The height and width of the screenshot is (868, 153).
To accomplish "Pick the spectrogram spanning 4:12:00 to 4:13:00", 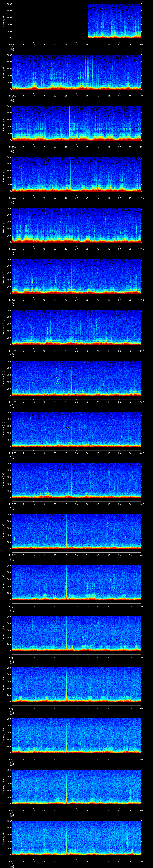I will pos(77,174).
